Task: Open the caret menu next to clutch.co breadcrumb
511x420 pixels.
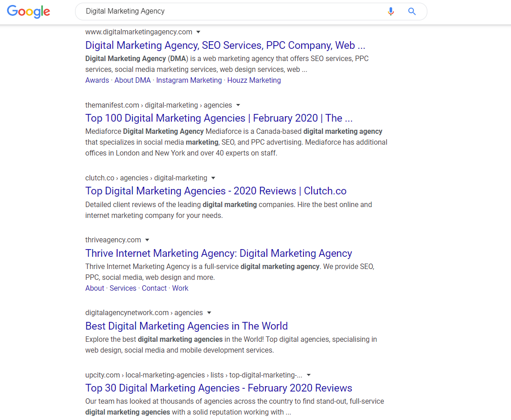Action: click(x=213, y=178)
